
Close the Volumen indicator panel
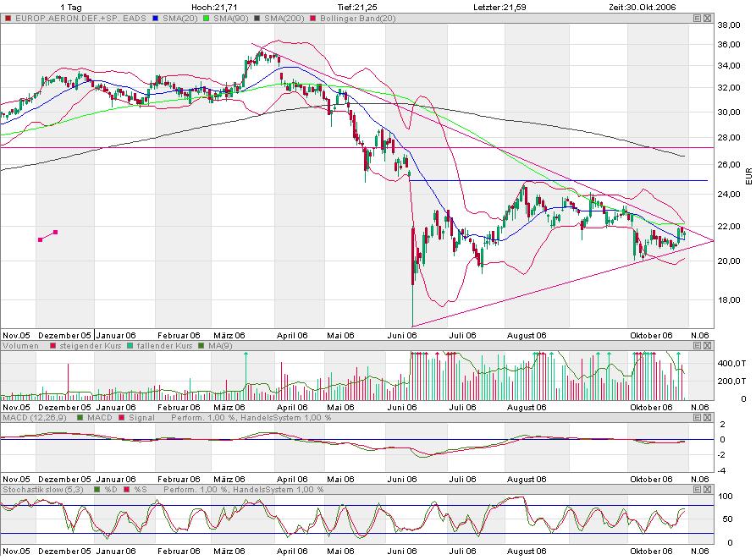707,346
